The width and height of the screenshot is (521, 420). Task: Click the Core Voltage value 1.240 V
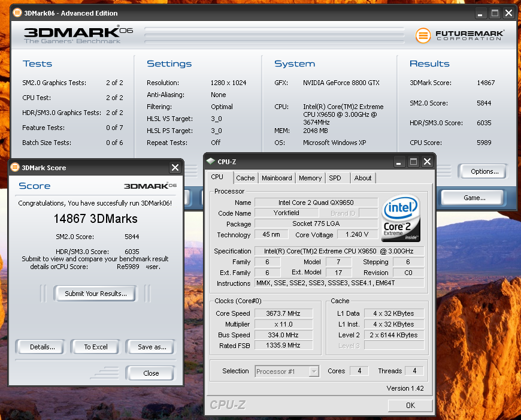click(x=357, y=234)
